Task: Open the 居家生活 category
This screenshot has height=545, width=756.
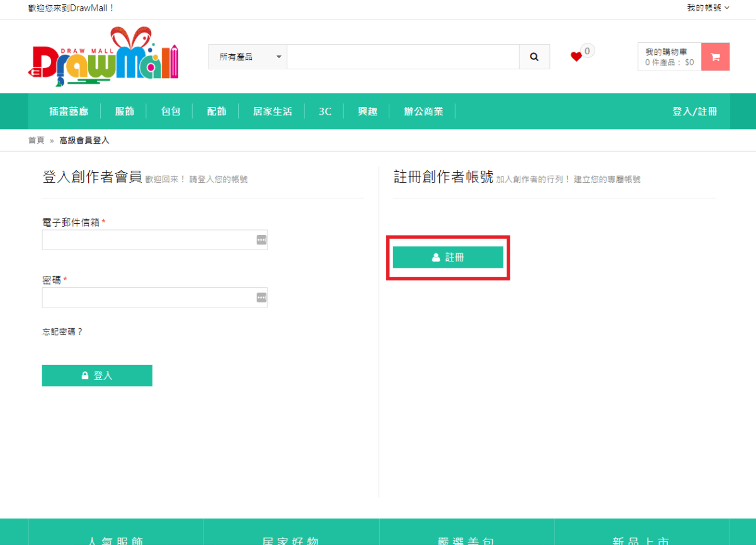Action: (272, 111)
